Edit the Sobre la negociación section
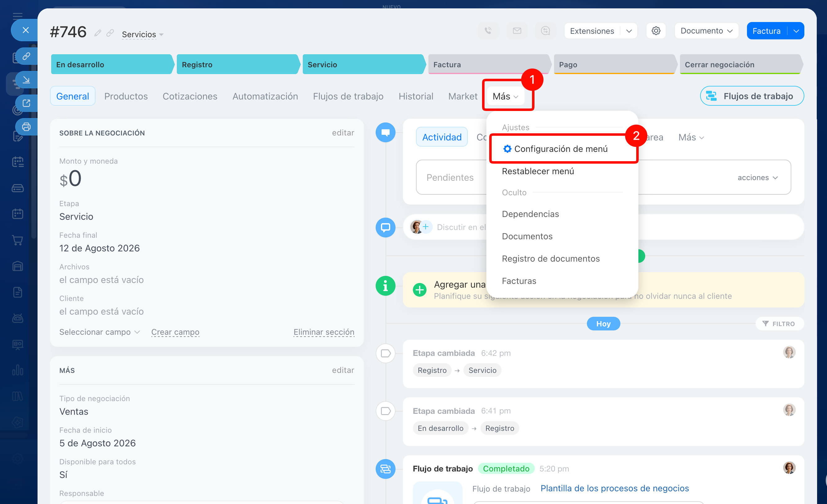This screenshot has width=827, height=504. pyautogui.click(x=343, y=133)
